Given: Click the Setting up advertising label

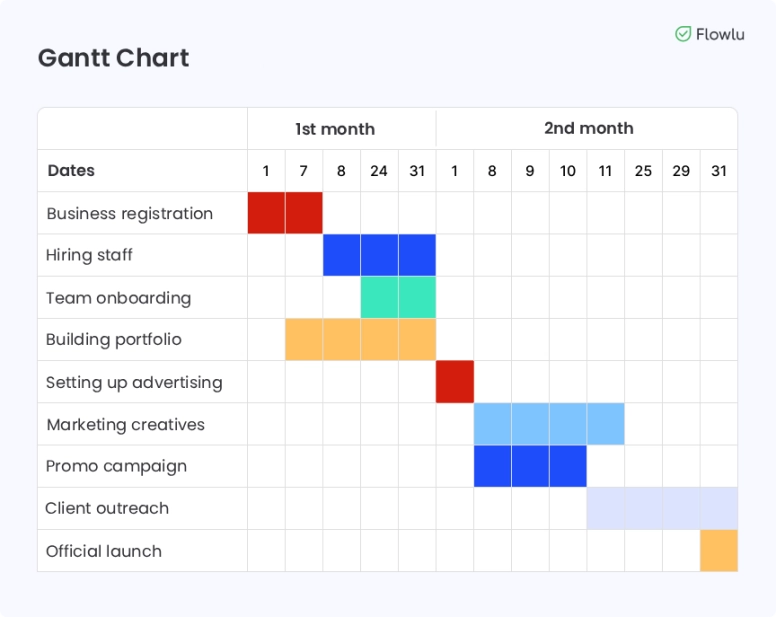Looking at the screenshot, I should pyautogui.click(x=134, y=382).
